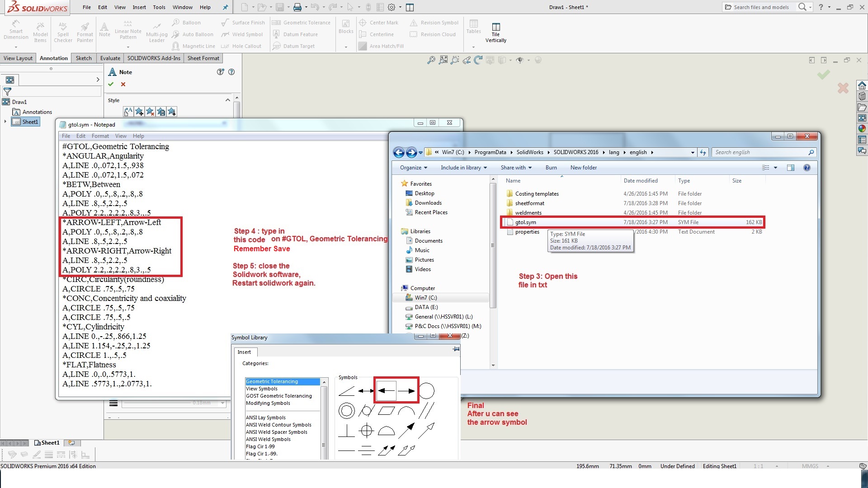This screenshot has width=868, height=488.
Task: Click New Folder in file browser
Action: coord(584,168)
